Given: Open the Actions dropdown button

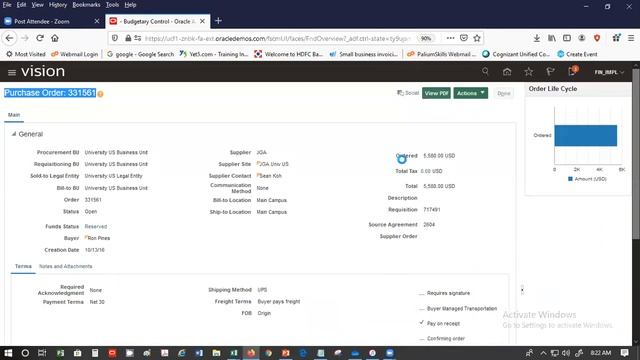Looking at the screenshot, I should coord(471,93).
